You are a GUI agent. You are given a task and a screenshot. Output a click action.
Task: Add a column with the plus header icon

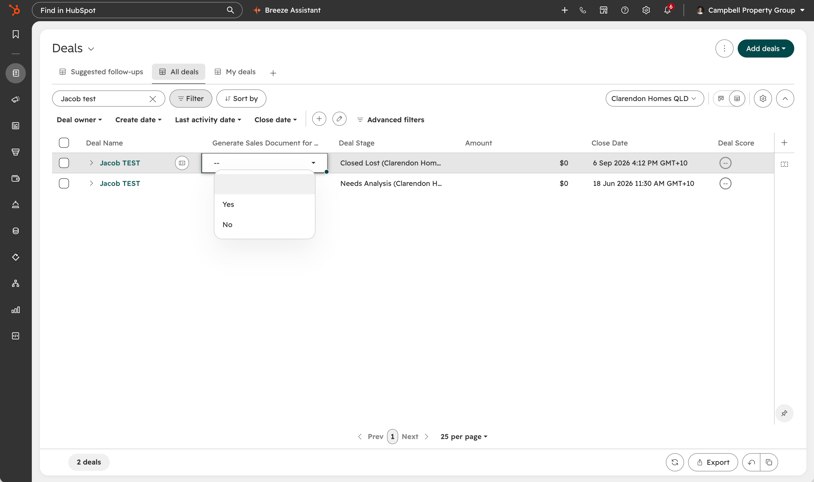[x=784, y=142]
